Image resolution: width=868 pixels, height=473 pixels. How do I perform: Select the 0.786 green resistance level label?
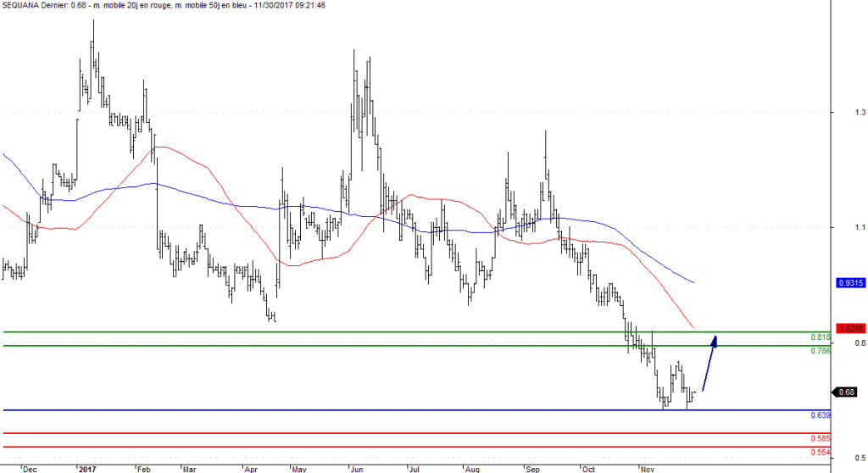(820, 351)
